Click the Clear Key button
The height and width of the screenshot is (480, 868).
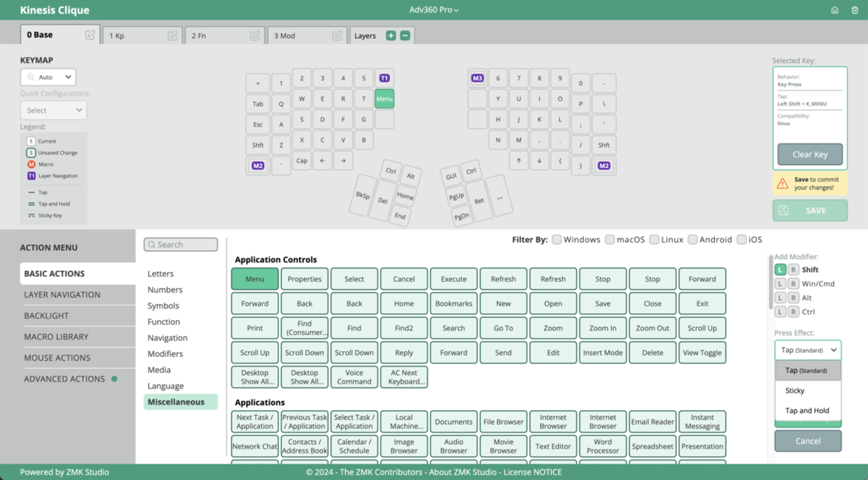810,155
